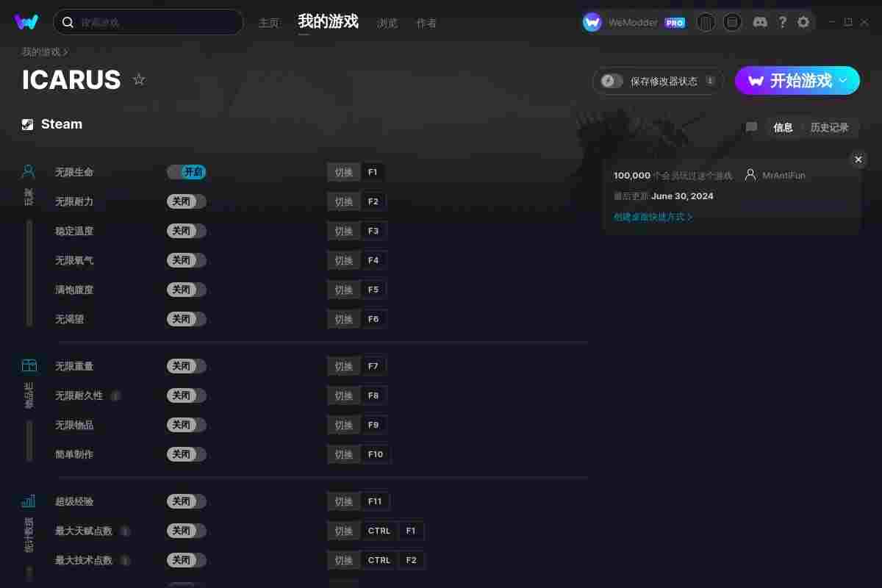882x588 pixels.
Task: Open help question mark icon
Action: click(x=782, y=22)
